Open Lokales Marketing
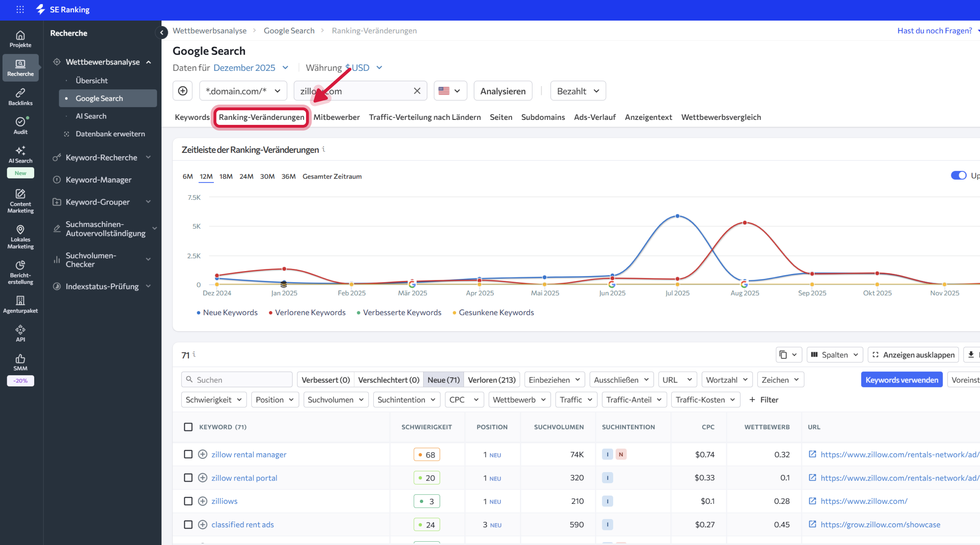980x545 pixels. click(20, 236)
